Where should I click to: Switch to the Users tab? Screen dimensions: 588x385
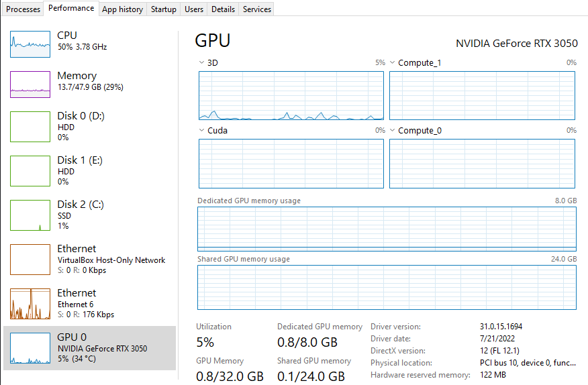point(194,9)
